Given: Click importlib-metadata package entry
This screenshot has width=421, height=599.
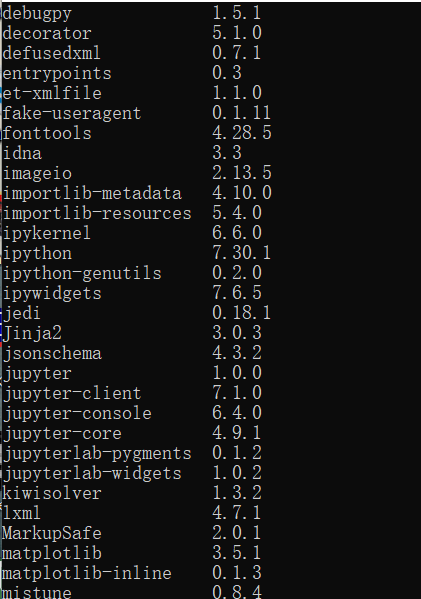Looking at the screenshot, I should 92,193.
